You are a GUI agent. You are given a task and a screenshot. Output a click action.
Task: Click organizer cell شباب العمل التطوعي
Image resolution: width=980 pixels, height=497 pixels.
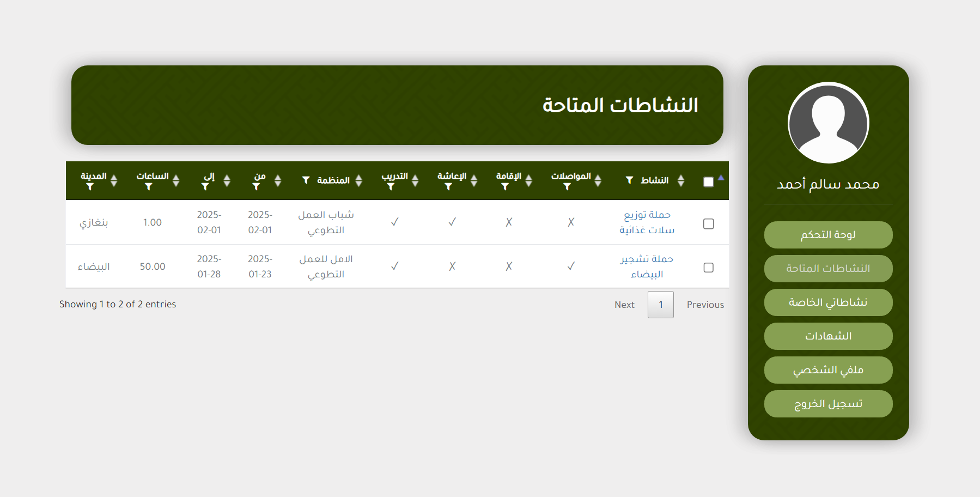(326, 222)
